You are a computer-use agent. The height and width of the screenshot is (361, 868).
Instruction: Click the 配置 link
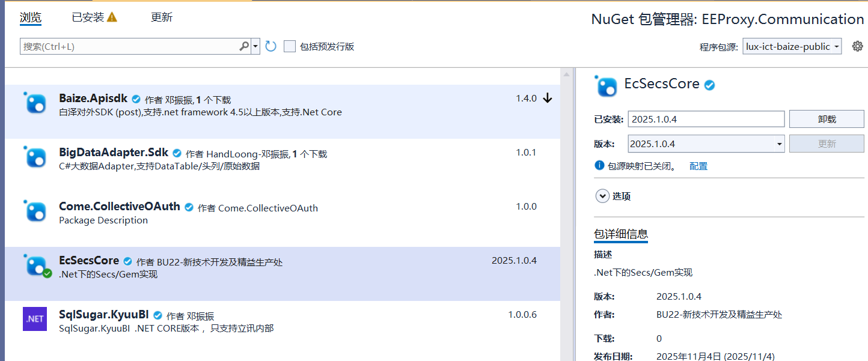point(698,166)
